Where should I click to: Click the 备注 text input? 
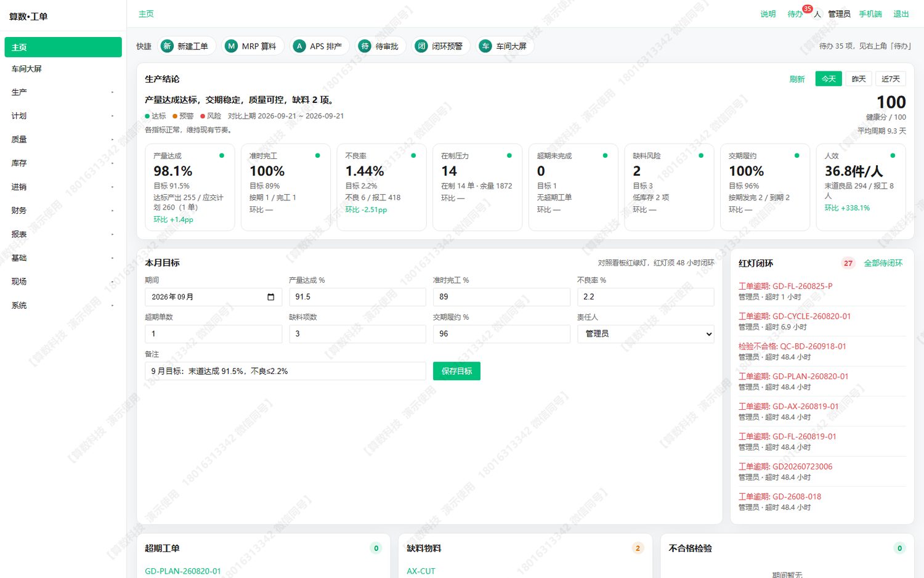pos(285,371)
